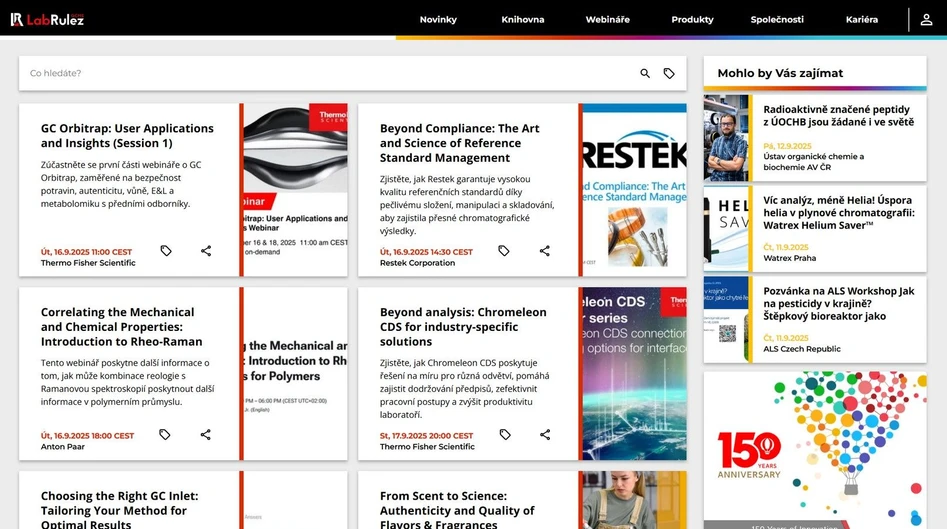Tag icon on GC Orbitrap webinar card
This screenshot has width=947, height=529.
(166, 251)
